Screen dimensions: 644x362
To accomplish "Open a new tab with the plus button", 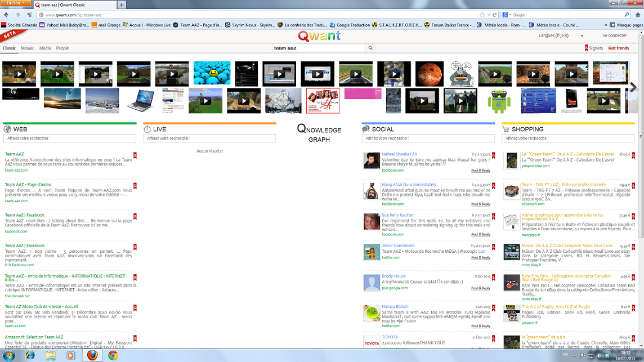I will coord(122,5).
